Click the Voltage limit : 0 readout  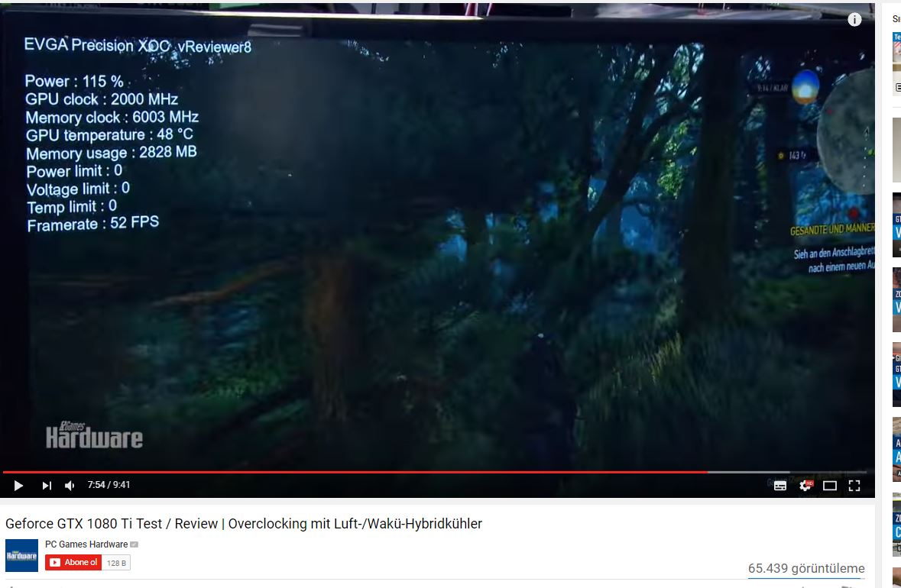(78, 189)
